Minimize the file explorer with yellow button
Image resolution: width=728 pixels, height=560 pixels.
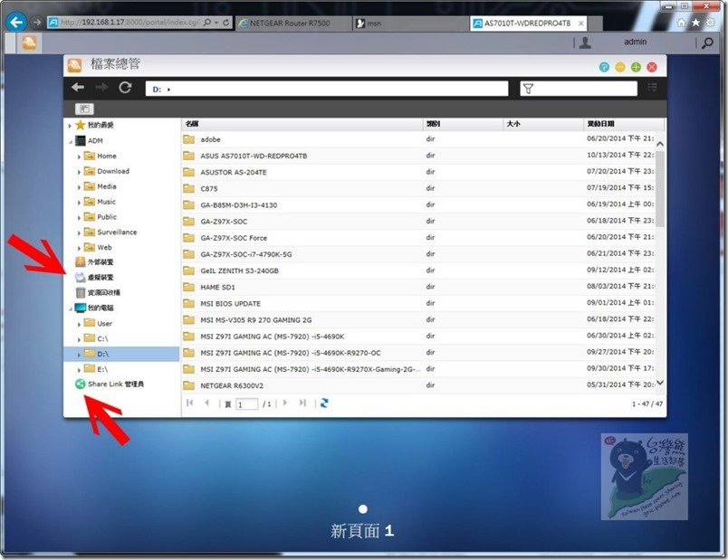click(x=620, y=67)
